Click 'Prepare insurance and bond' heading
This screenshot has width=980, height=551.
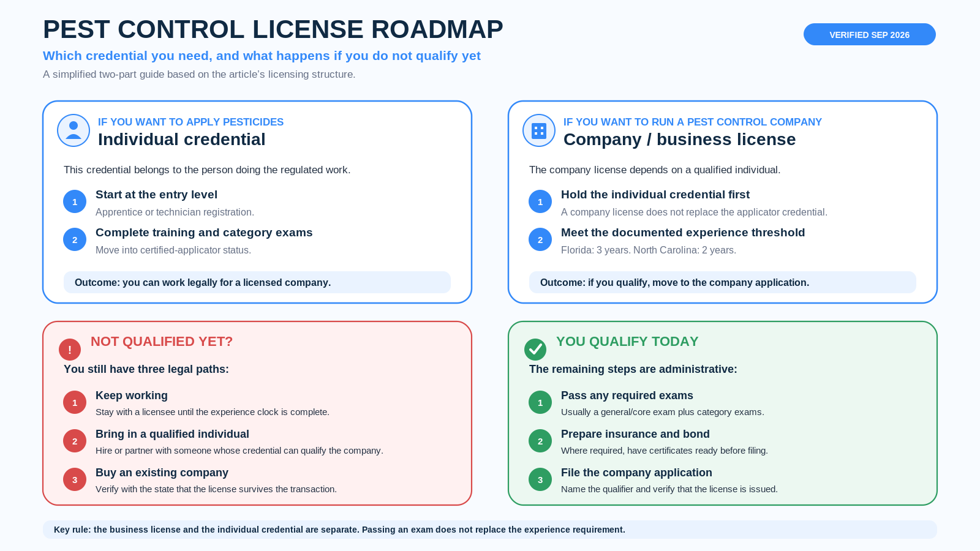point(635,434)
